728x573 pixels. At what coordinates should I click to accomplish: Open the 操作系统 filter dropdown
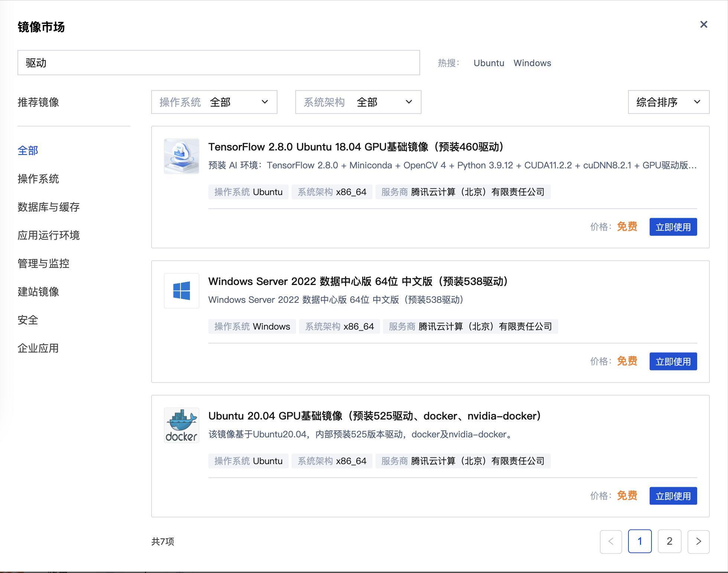tap(214, 102)
